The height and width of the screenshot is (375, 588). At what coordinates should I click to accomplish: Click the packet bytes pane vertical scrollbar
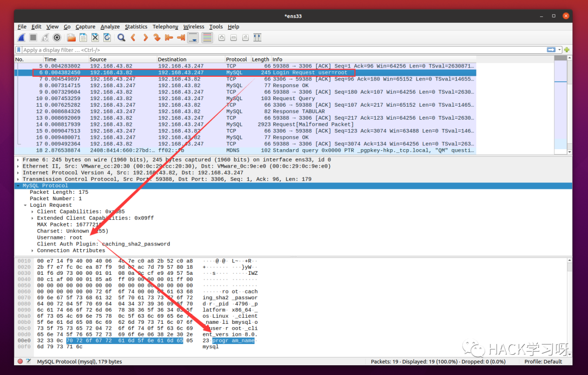tap(569, 307)
